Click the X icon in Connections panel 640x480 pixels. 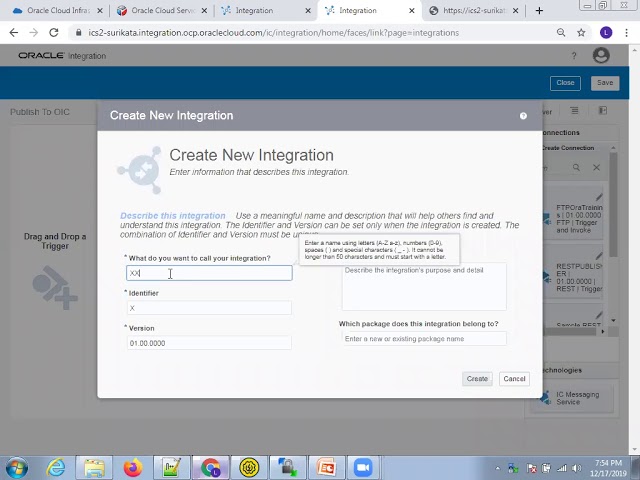tap(596, 167)
